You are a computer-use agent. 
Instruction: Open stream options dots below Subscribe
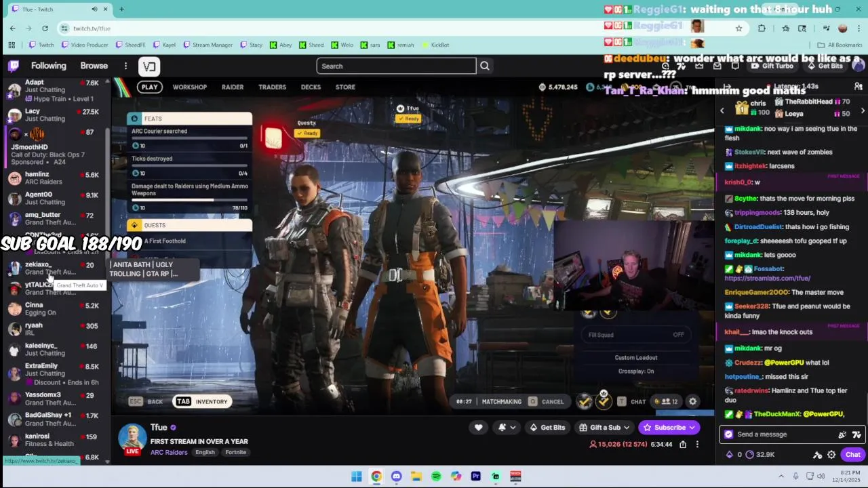click(697, 444)
